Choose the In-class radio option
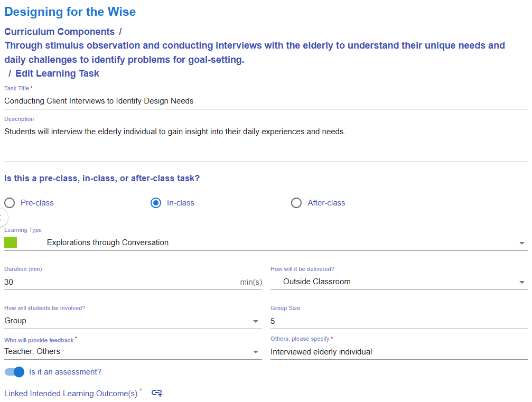 [x=156, y=203]
